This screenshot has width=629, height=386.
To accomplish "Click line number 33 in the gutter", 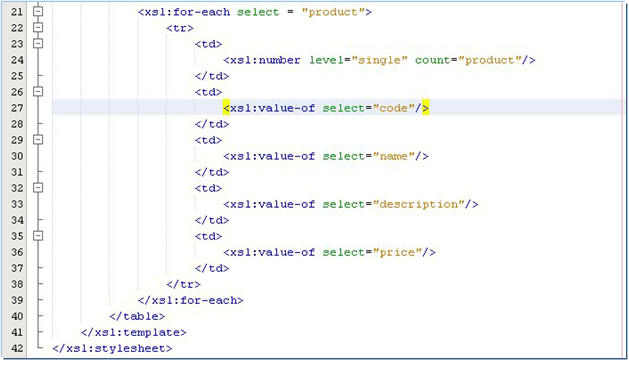I will (x=17, y=204).
